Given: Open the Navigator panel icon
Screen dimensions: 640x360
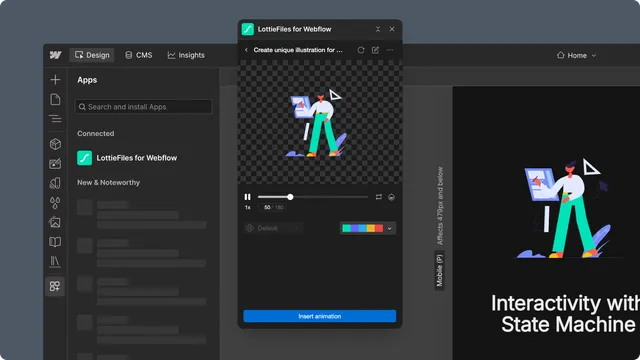Looking at the screenshot, I should (56, 119).
